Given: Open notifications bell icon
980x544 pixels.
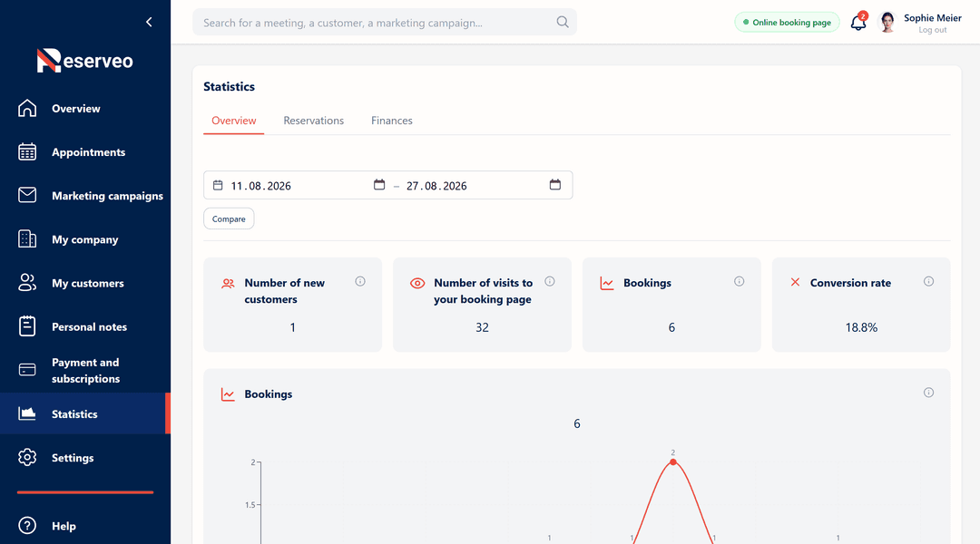Looking at the screenshot, I should coord(858,23).
